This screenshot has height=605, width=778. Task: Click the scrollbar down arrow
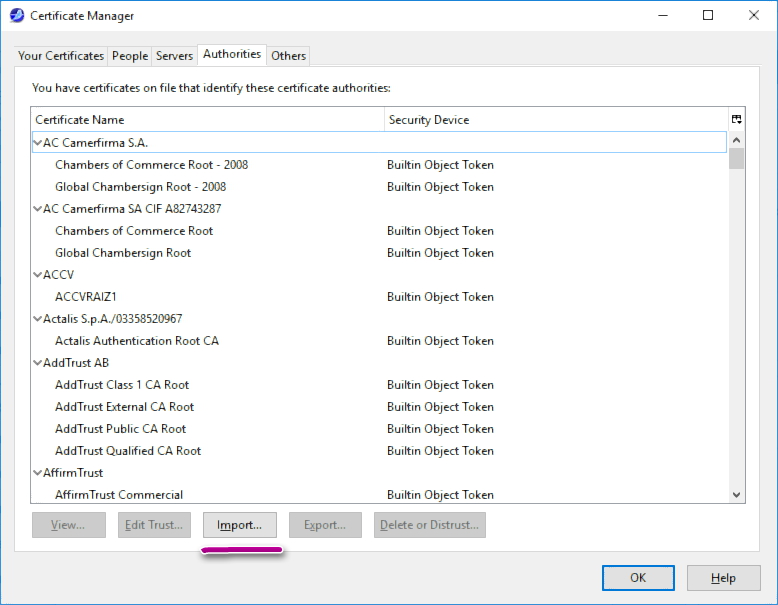(x=737, y=495)
